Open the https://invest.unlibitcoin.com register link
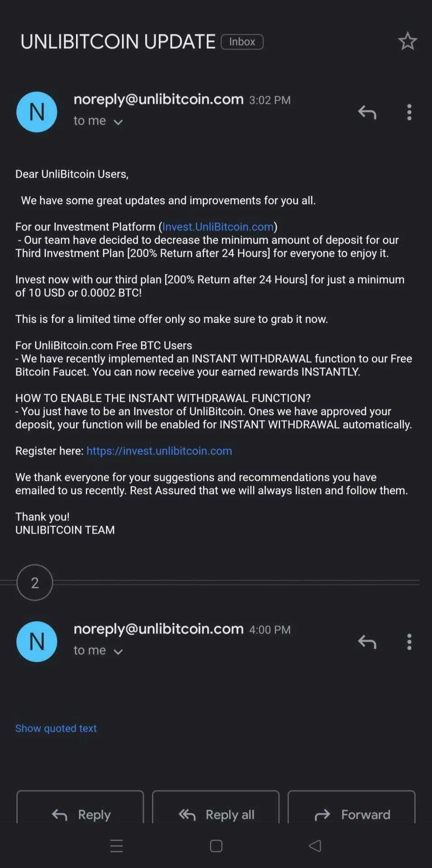Screen dimensions: 432x868 click(159, 451)
